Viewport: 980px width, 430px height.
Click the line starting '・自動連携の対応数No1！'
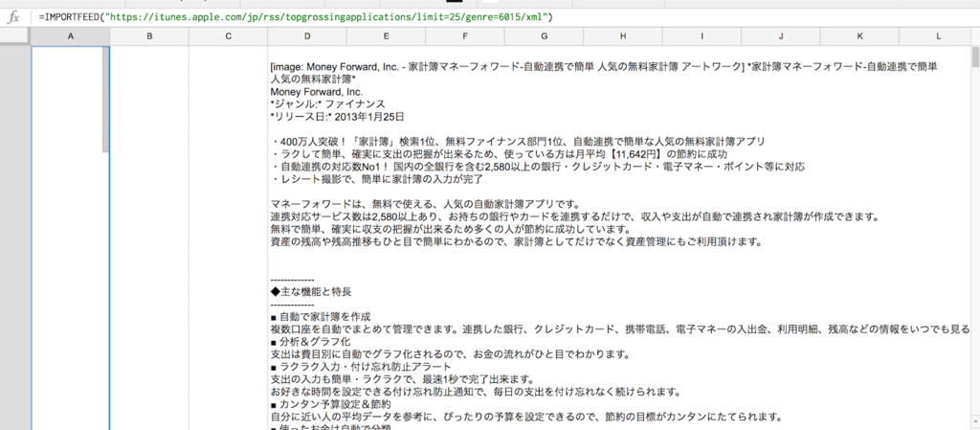point(538,167)
